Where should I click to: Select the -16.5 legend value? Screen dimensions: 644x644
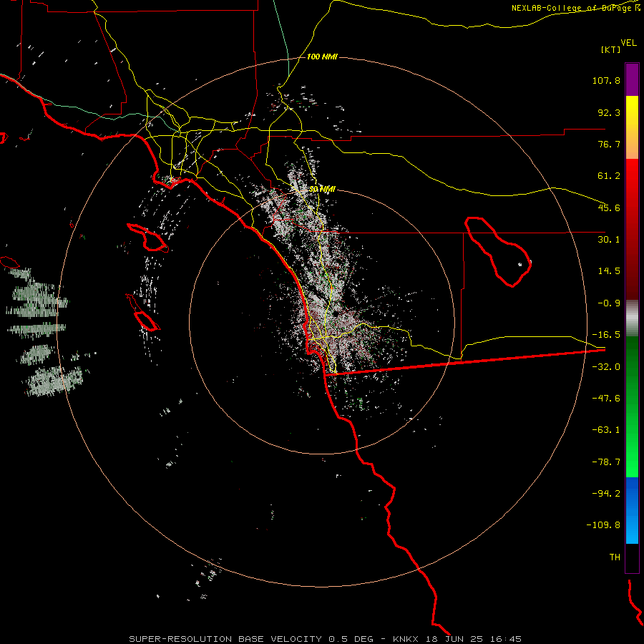click(x=606, y=335)
